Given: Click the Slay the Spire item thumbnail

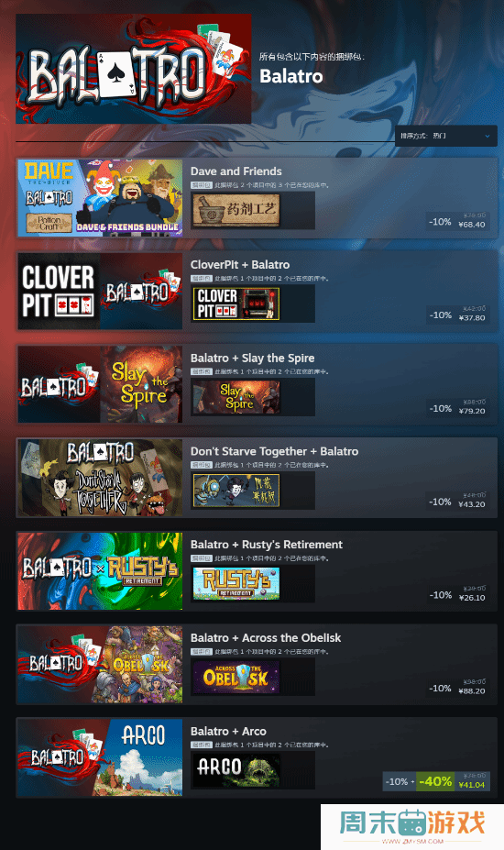Looking at the screenshot, I should click(x=236, y=397).
